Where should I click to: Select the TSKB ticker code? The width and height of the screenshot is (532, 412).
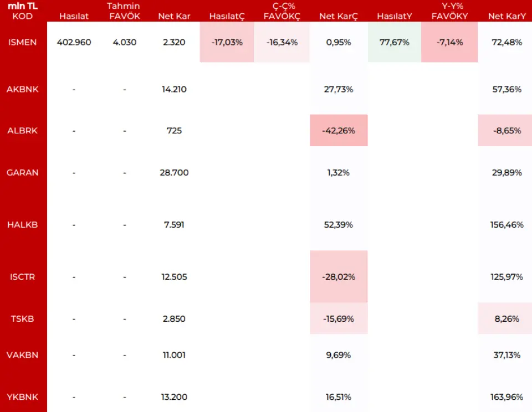click(23, 319)
